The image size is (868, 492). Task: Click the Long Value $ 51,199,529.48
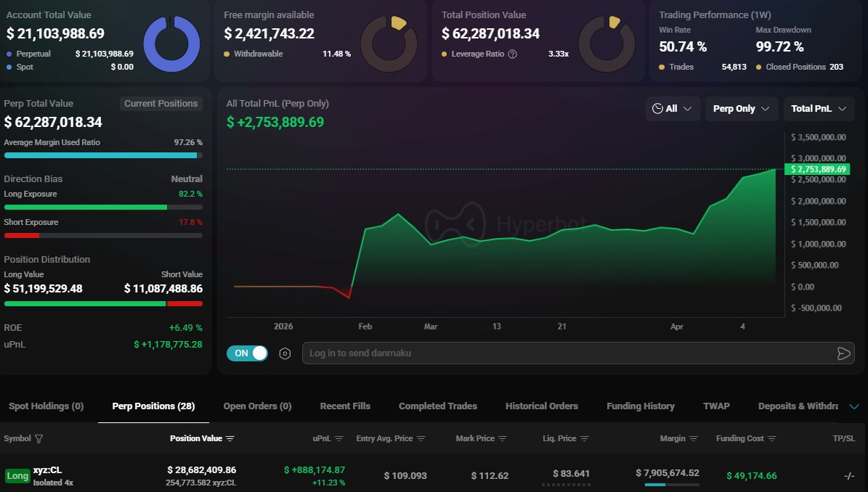(x=43, y=289)
